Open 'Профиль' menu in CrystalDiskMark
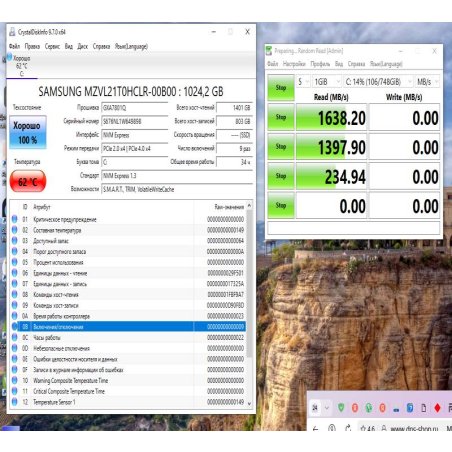 320,64
